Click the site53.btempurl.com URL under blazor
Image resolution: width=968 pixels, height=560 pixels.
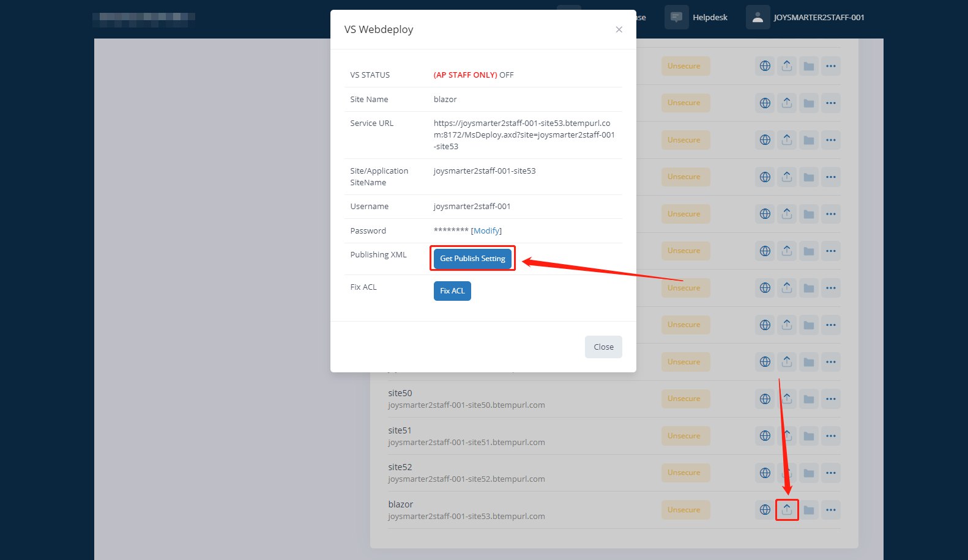pyautogui.click(x=466, y=517)
